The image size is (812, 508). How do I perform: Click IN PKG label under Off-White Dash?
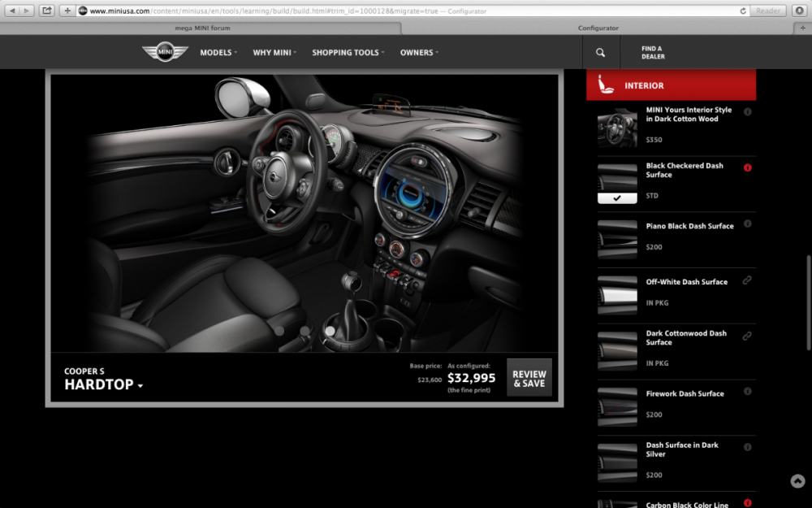[657, 302]
